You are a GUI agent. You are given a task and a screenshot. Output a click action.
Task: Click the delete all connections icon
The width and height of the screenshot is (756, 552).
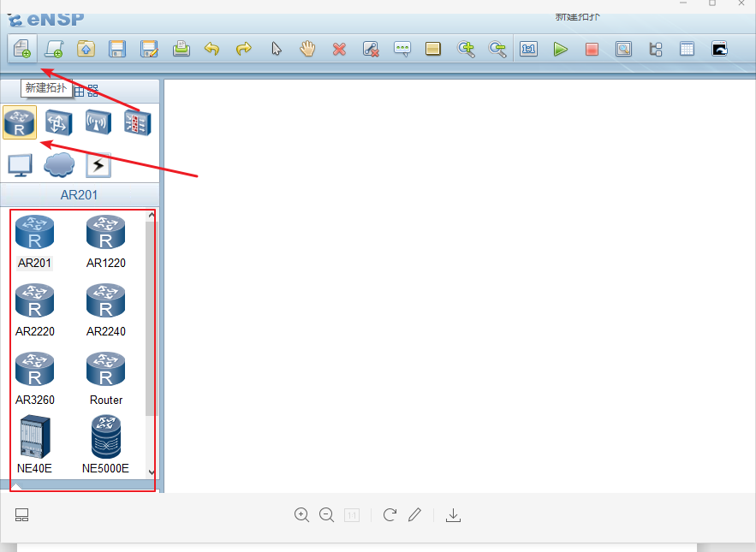click(371, 49)
